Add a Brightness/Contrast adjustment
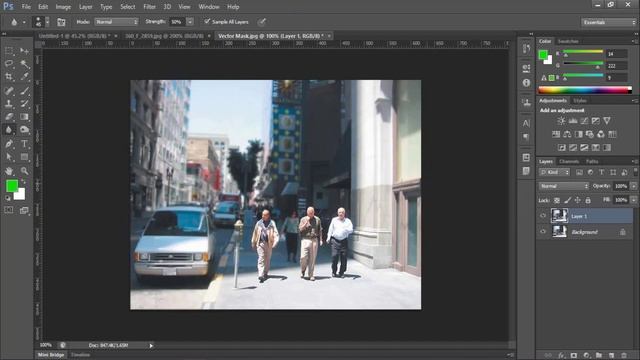This screenshot has height=360, width=640. tap(562, 121)
